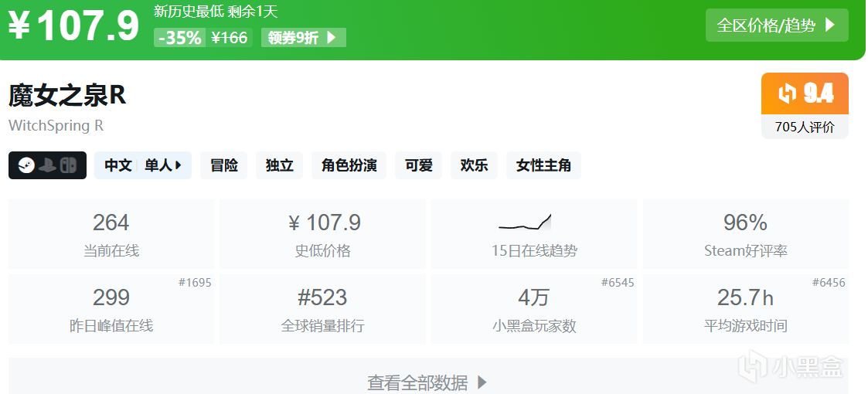Click the #6545 rank label
868x394 pixels.
click(618, 283)
